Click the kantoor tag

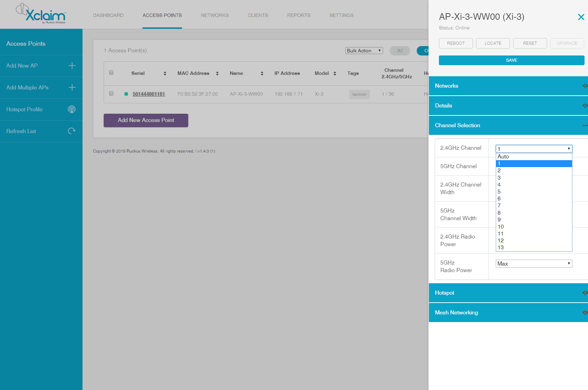(360, 94)
